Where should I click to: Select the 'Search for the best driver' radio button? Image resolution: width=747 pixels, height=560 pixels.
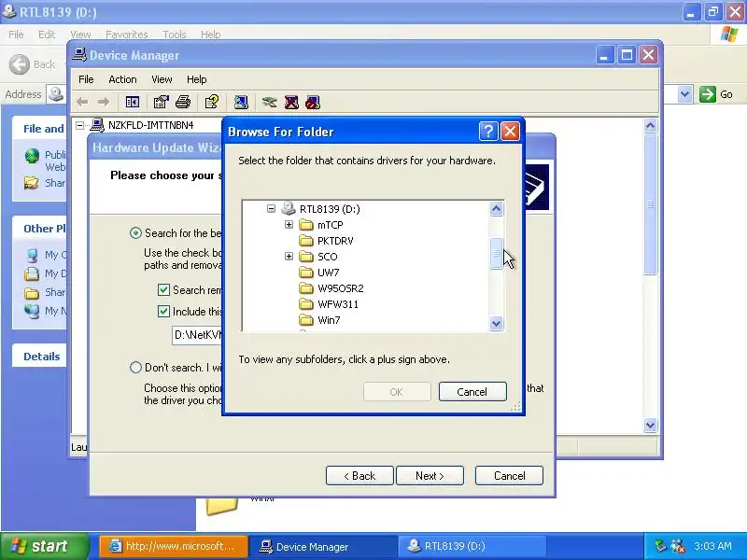(x=135, y=232)
